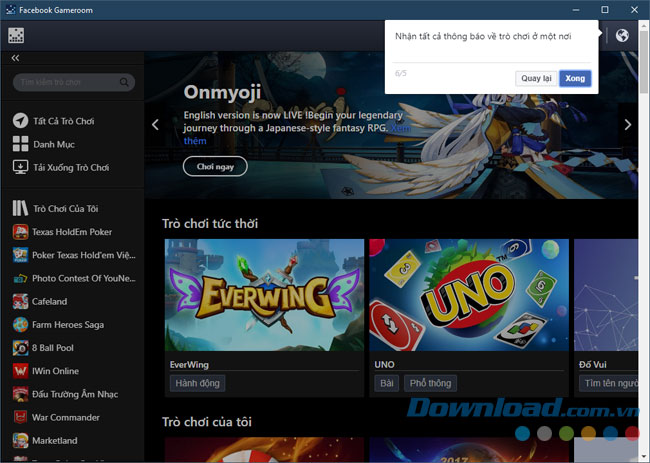Open 8 Ball Pool from the sidebar

click(x=53, y=348)
